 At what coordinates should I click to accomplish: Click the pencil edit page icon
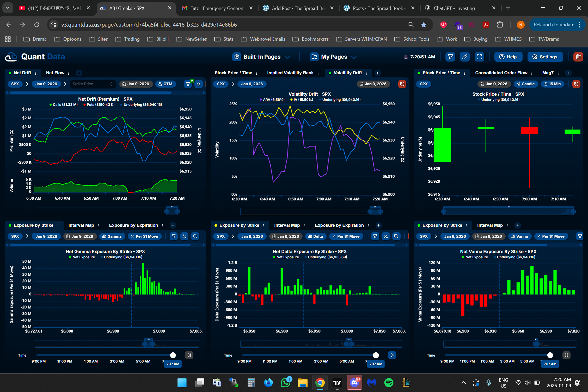coord(464,57)
